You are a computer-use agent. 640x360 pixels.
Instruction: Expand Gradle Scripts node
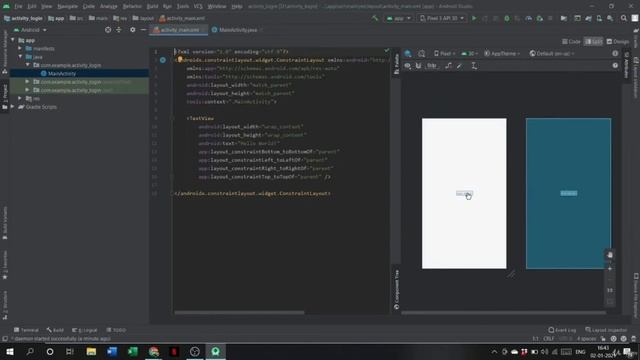[x=13, y=107]
